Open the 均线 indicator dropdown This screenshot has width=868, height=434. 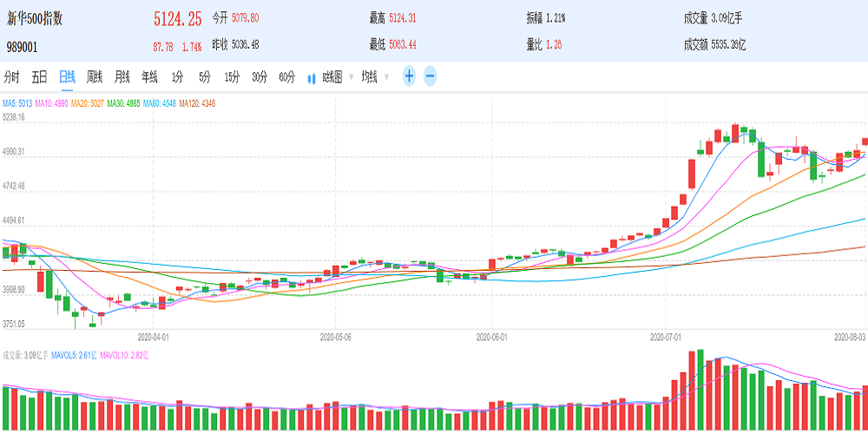(373, 76)
